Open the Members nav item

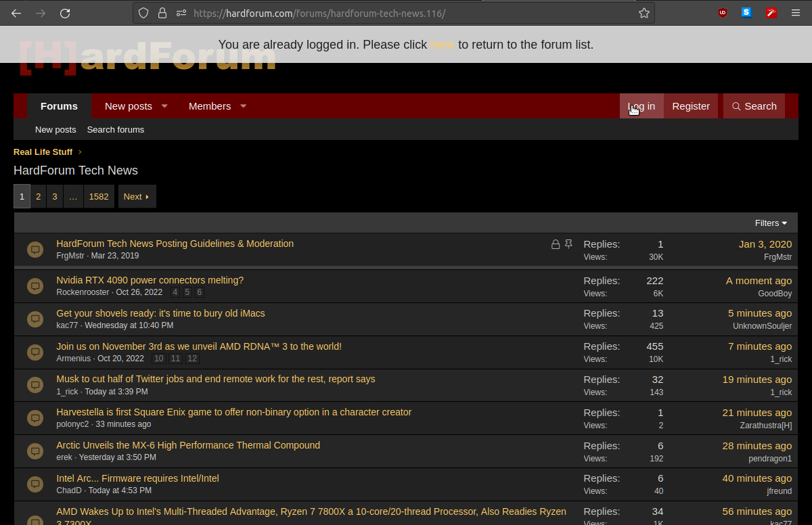210,106
